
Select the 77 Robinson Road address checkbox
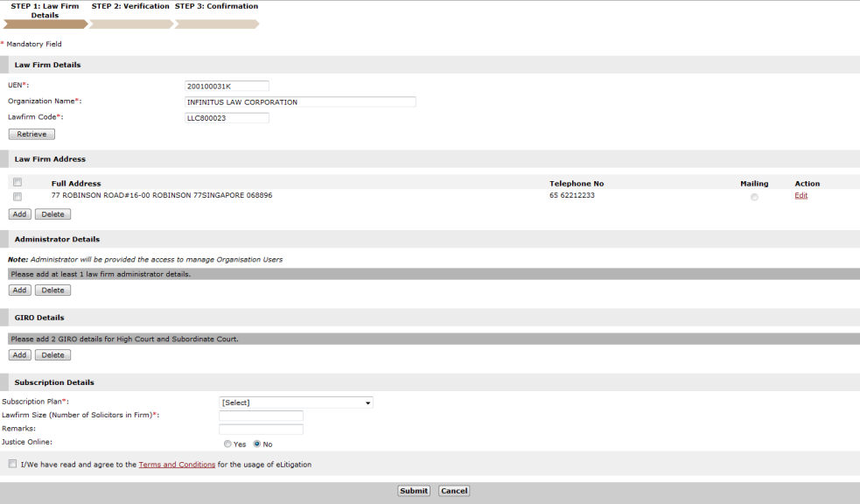coord(17,196)
